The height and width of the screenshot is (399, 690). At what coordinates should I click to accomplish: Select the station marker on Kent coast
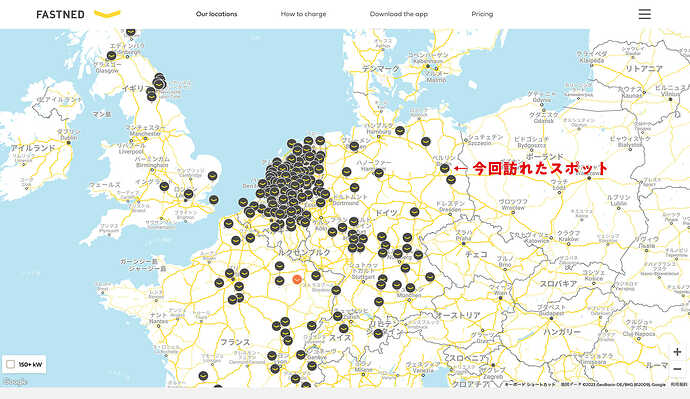coord(213,200)
